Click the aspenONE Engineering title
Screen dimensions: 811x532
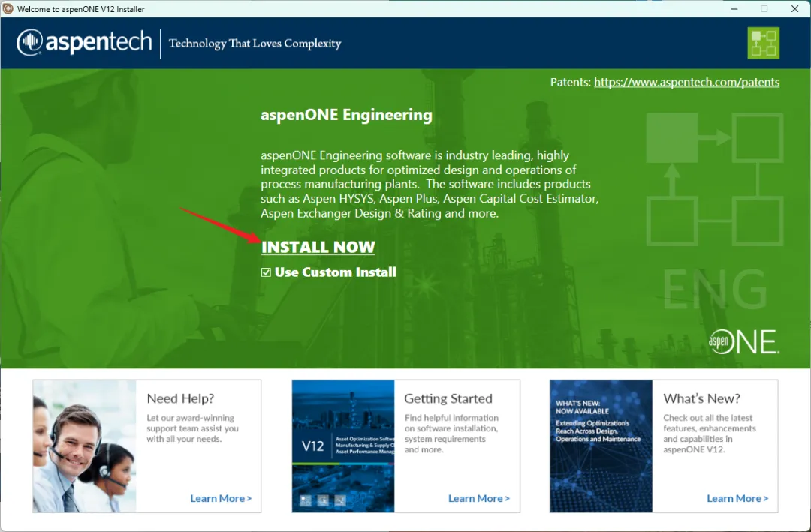pos(346,115)
